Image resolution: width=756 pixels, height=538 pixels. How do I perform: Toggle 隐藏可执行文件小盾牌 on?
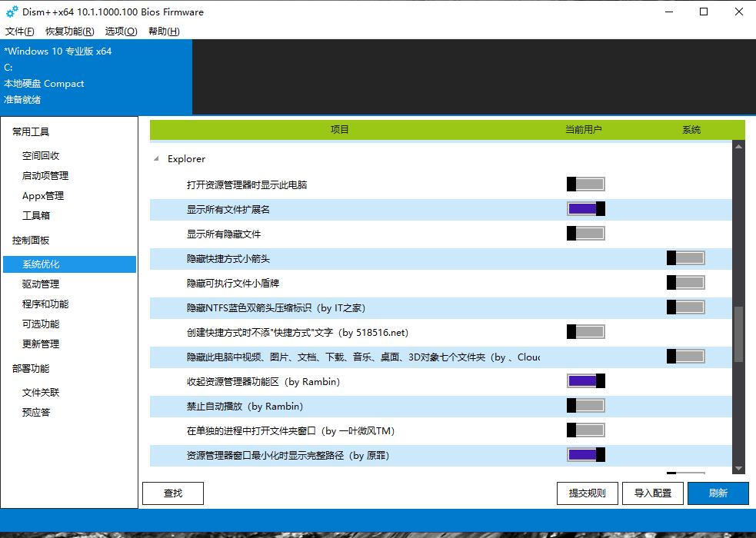click(x=685, y=282)
